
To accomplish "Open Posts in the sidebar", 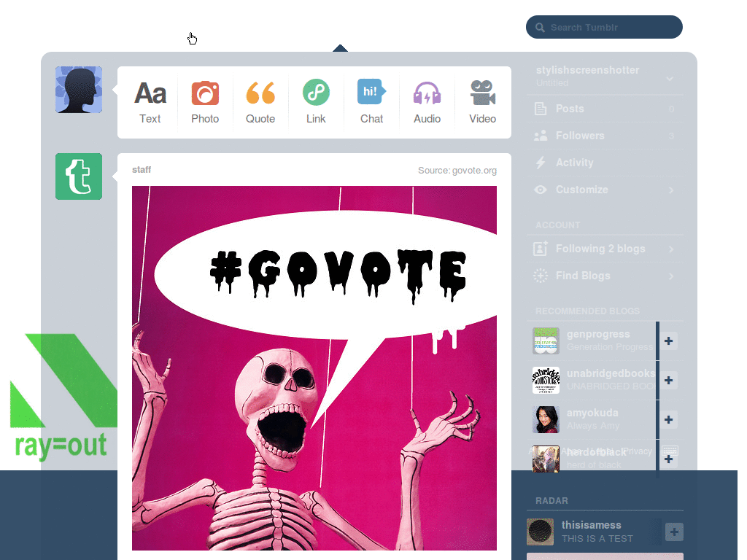I will click(x=605, y=109).
